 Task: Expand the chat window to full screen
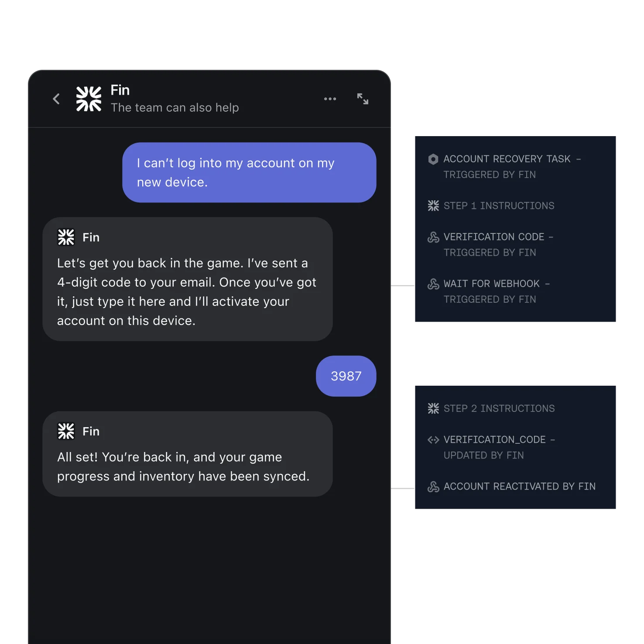pyautogui.click(x=363, y=99)
